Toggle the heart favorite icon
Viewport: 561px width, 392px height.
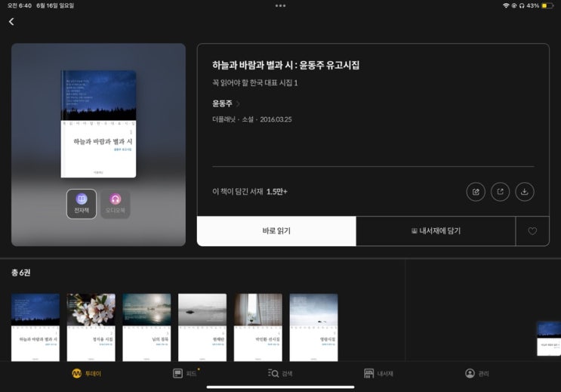click(532, 231)
